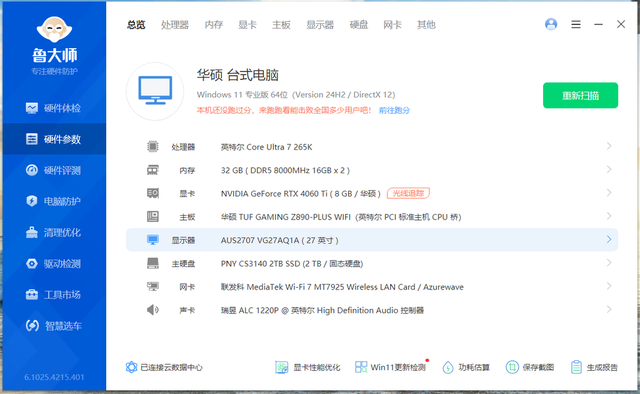This screenshot has height=394, width=640.
Task: Switch to the 内存 tab
Action: (x=214, y=25)
